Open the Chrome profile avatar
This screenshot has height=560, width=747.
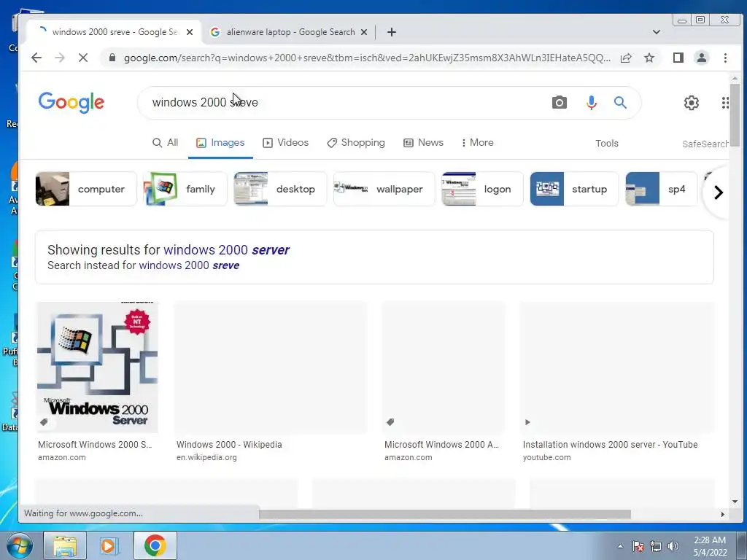click(x=701, y=58)
